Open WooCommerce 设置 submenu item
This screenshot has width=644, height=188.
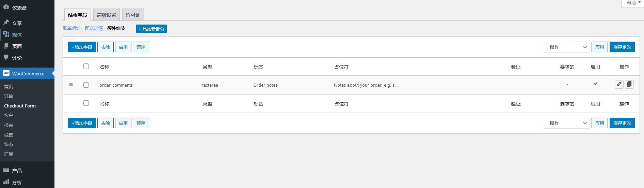9,135
